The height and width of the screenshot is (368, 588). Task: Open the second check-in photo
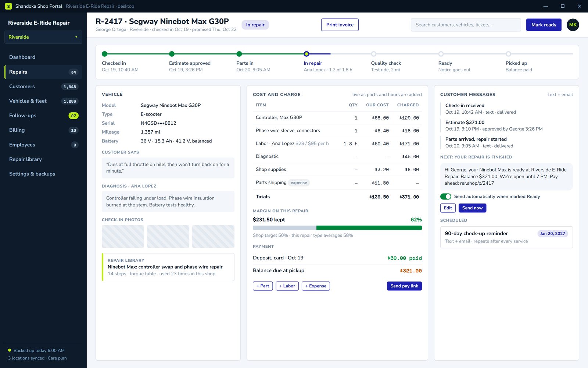pyautogui.click(x=168, y=236)
